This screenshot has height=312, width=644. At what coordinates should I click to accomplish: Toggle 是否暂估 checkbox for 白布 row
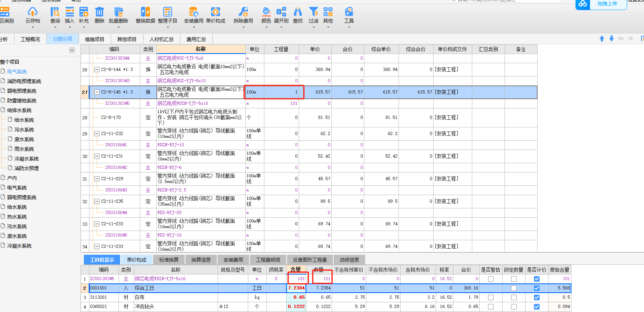[x=491, y=297]
